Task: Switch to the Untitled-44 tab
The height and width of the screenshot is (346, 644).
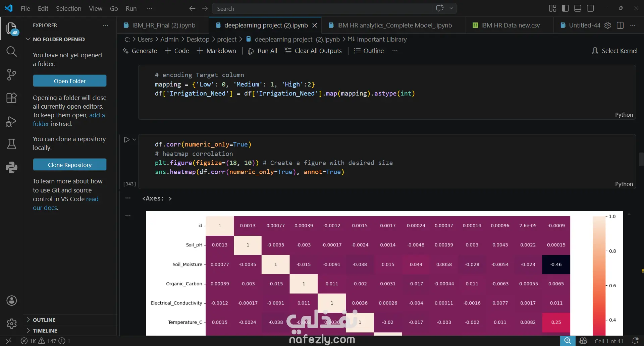Action: tap(580, 25)
